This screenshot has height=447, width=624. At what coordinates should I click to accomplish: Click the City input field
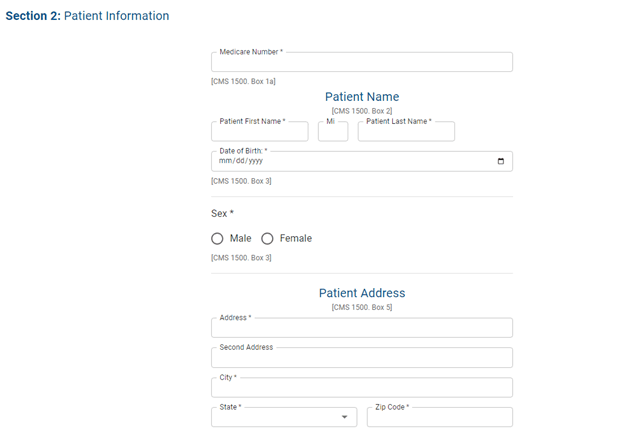tap(362, 388)
